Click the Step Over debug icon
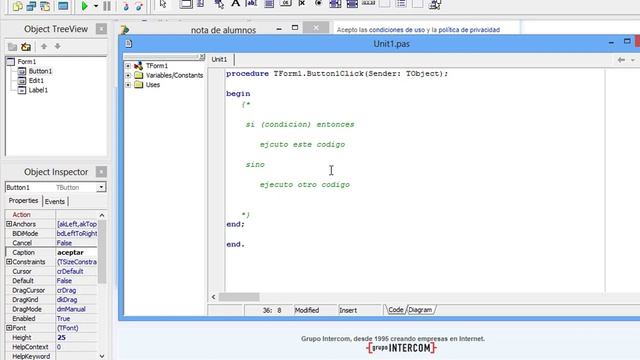Viewport: 640px width, 360px height. [x=139, y=6]
